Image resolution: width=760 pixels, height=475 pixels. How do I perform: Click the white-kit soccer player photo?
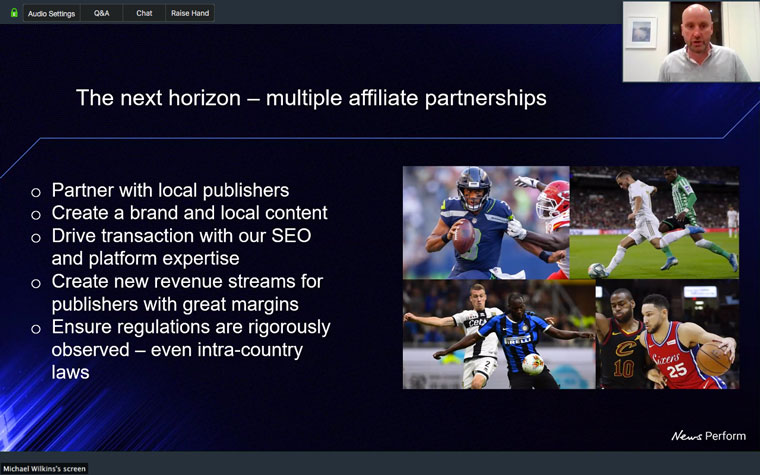coord(654,222)
